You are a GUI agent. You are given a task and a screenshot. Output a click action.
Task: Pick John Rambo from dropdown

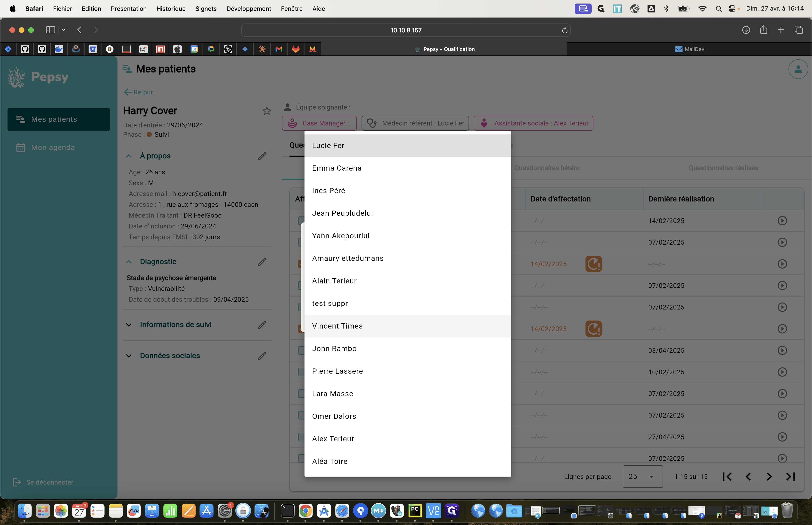pos(408,349)
